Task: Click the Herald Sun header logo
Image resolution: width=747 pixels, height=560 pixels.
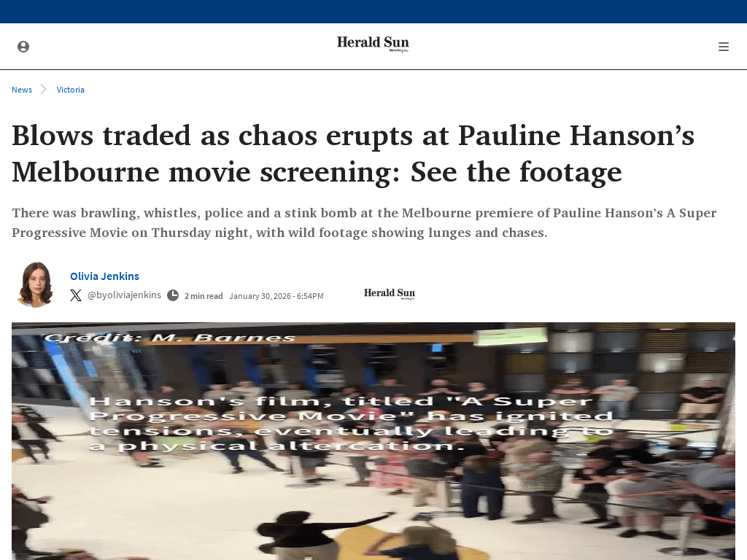Action: click(x=373, y=44)
